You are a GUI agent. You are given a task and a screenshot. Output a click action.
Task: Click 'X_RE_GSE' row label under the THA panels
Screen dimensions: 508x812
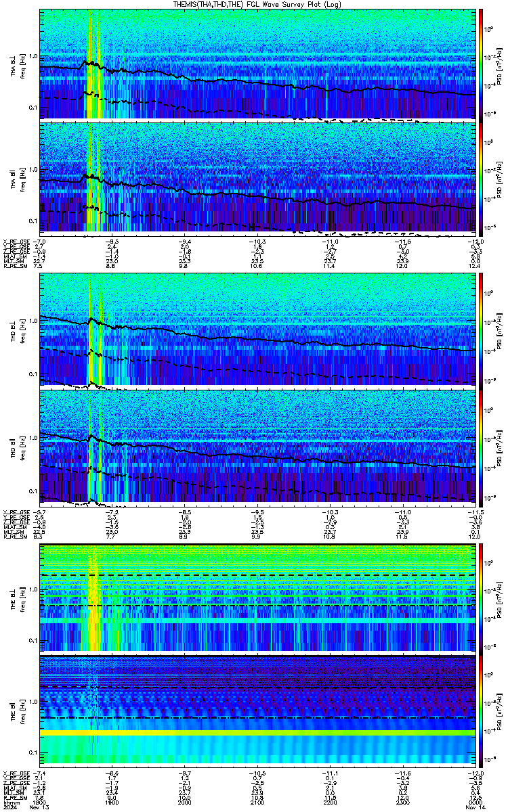click(16, 242)
